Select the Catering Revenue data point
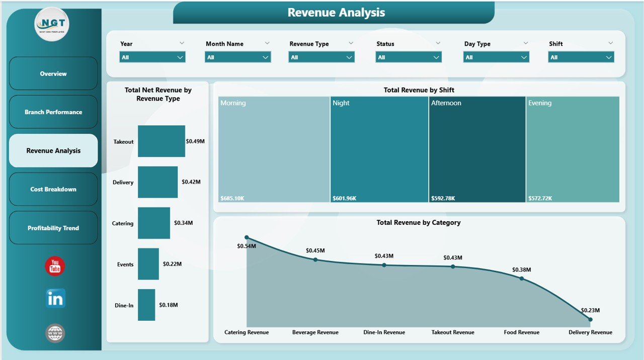 247,237
